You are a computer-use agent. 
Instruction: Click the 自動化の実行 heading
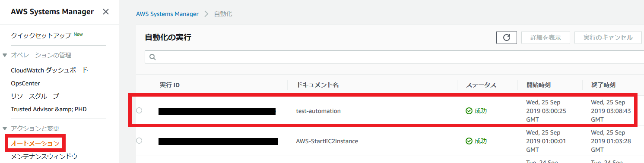tap(168, 38)
